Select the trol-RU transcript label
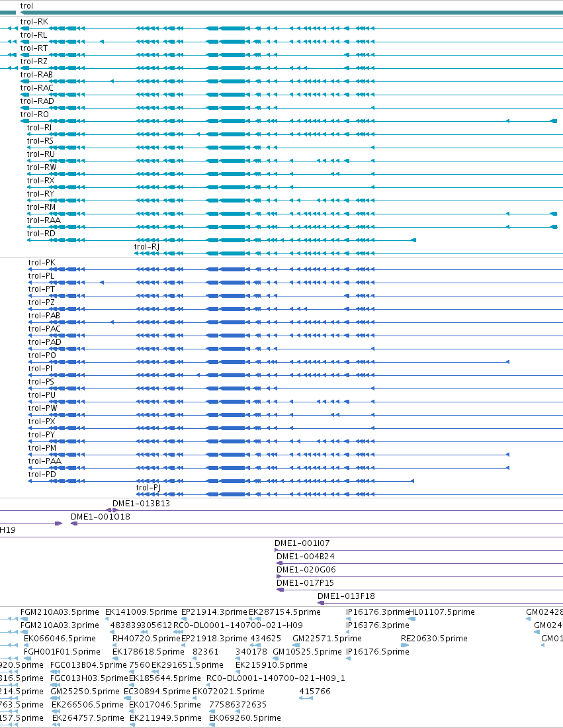 [x=41, y=154]
